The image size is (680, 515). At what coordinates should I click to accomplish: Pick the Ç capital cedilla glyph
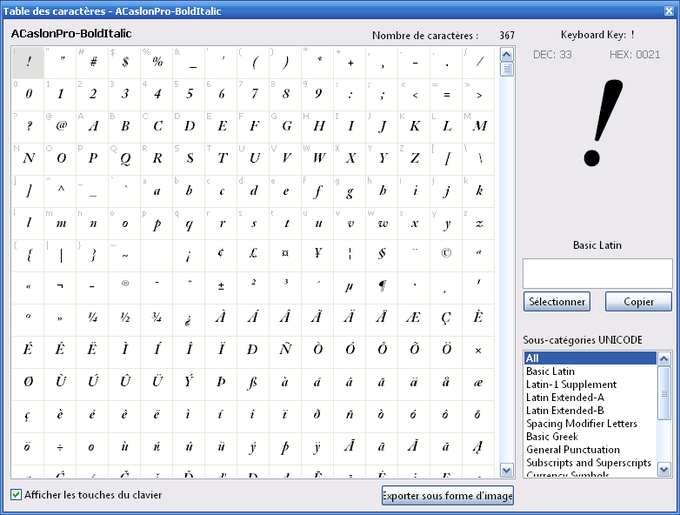tap(447, 319)
